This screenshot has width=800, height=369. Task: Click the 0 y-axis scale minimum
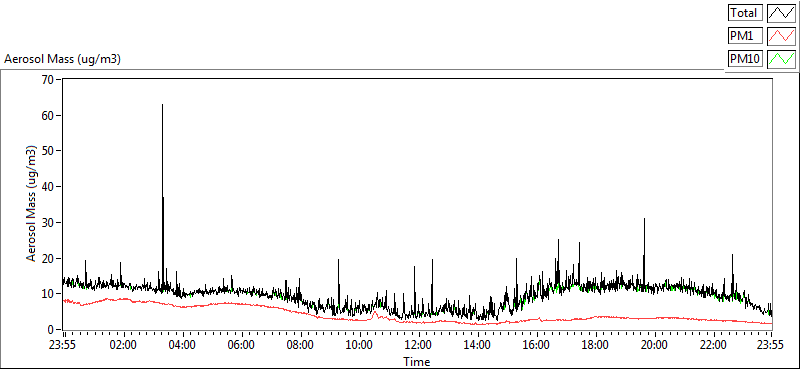(x=52, y=330)
